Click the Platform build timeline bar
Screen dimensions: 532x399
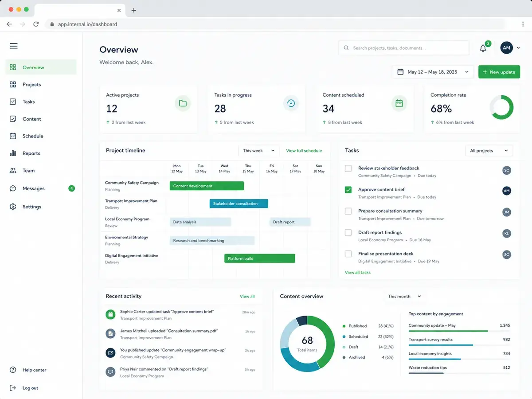[x=260, y=258]
